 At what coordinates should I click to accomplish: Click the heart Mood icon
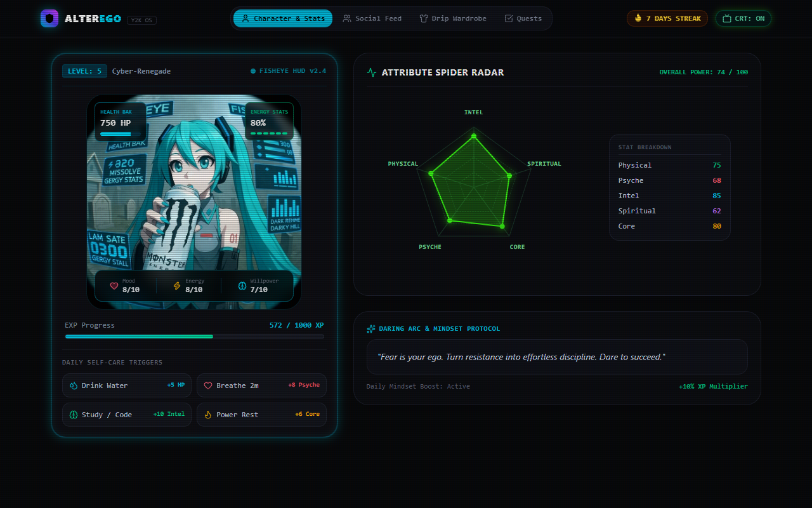click(x=114, y=286)
